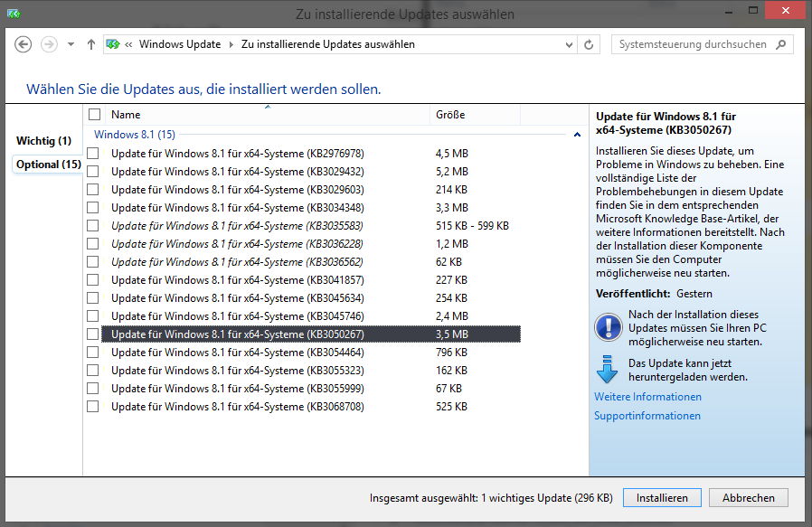Check update KB3029432
The height and width of the screenshot is (527, 812).
[93, 172]
